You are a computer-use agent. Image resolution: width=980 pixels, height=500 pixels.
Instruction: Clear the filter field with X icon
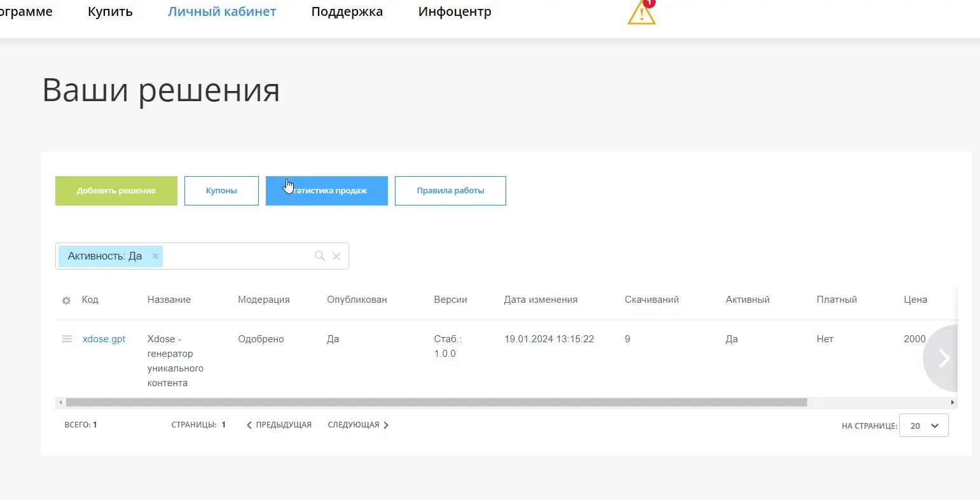pyautogui.click(x=336, y=256)
